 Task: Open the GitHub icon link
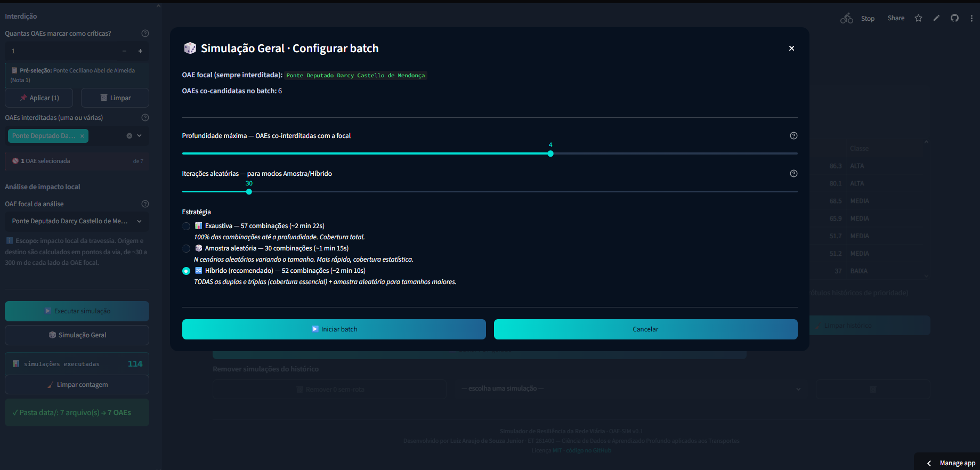click(954, 18)
